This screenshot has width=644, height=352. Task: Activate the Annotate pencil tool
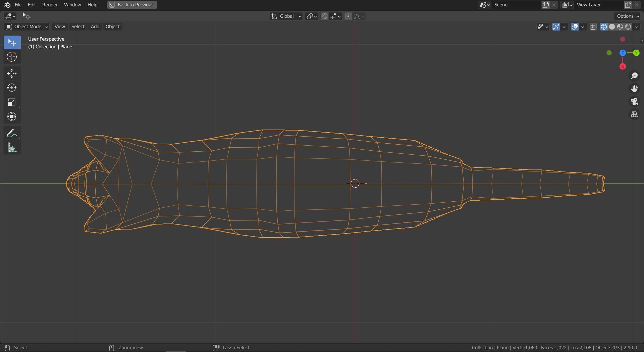click(x=12, y=133)
